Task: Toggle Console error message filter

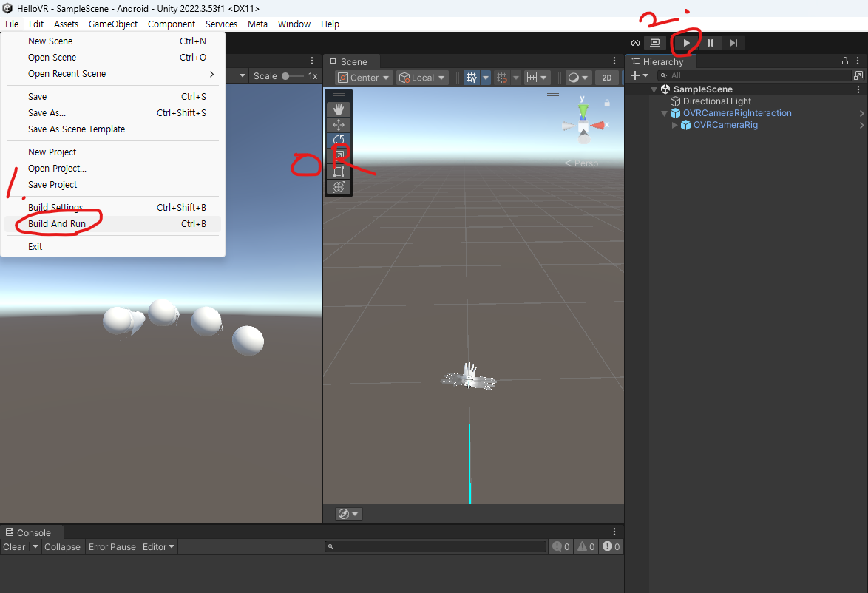Action: tap(611, 547)
